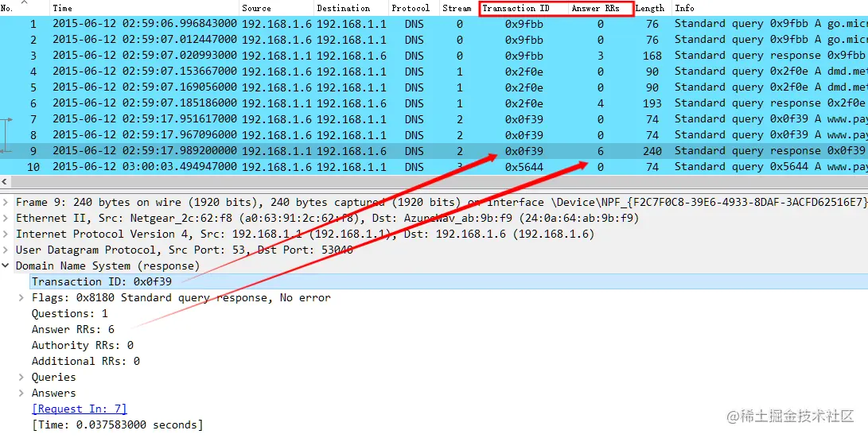Select packet 5 at time 02:59:07.169056000

click(434, 87)
